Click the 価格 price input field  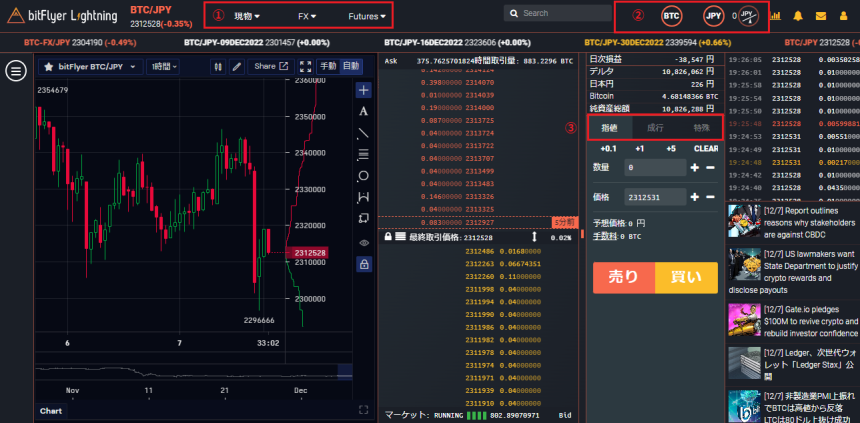click(x=655, y=197)
